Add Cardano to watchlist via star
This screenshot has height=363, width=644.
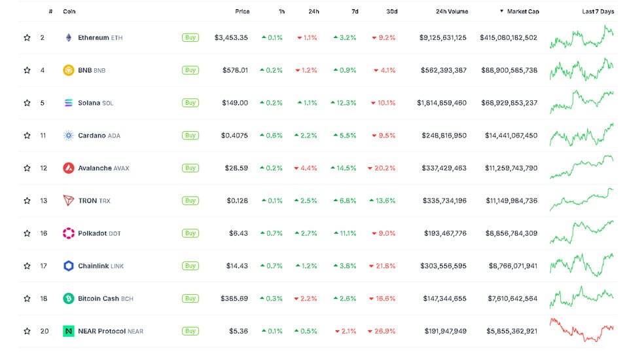pos(27,135)
